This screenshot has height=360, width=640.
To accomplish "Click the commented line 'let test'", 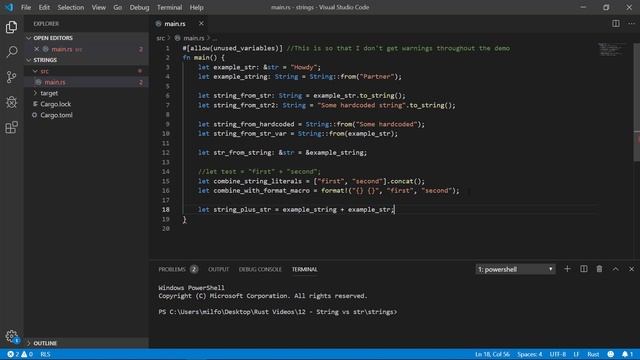I will tap(259, 171).
